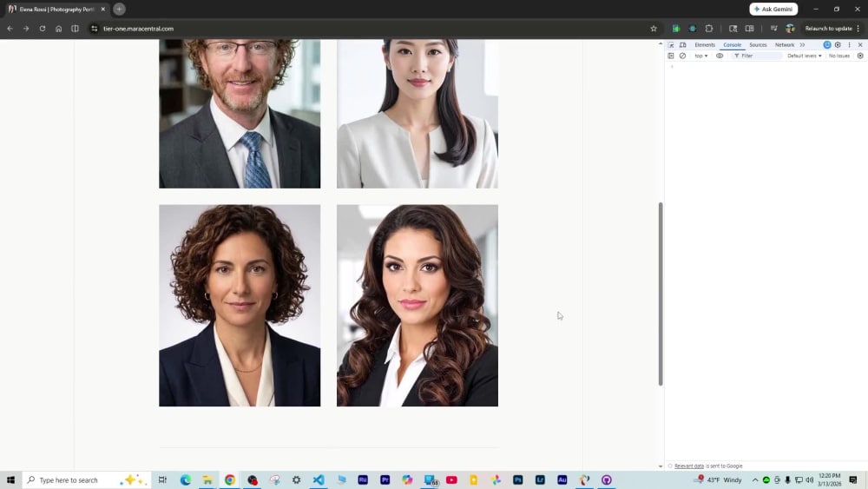Image resolution: width=868 pixels, height=489 pixels.
Task: Show hidden system tray icons
Action: (x=755, y=479)
